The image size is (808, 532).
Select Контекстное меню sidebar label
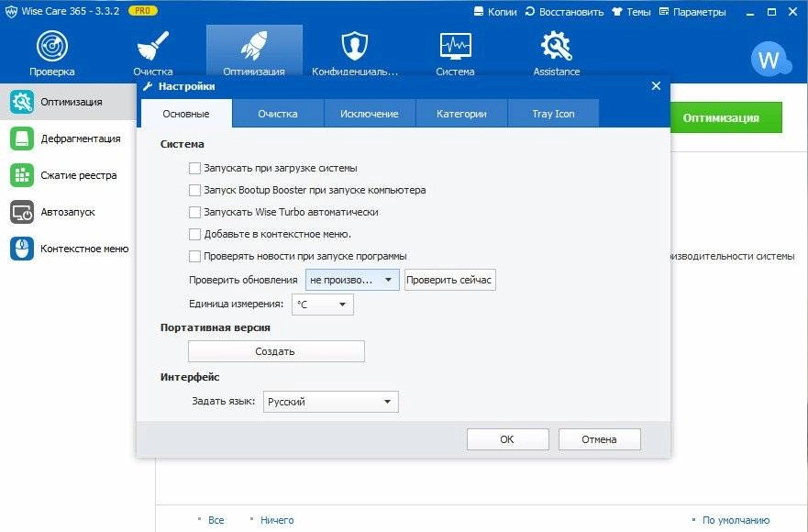84,249
